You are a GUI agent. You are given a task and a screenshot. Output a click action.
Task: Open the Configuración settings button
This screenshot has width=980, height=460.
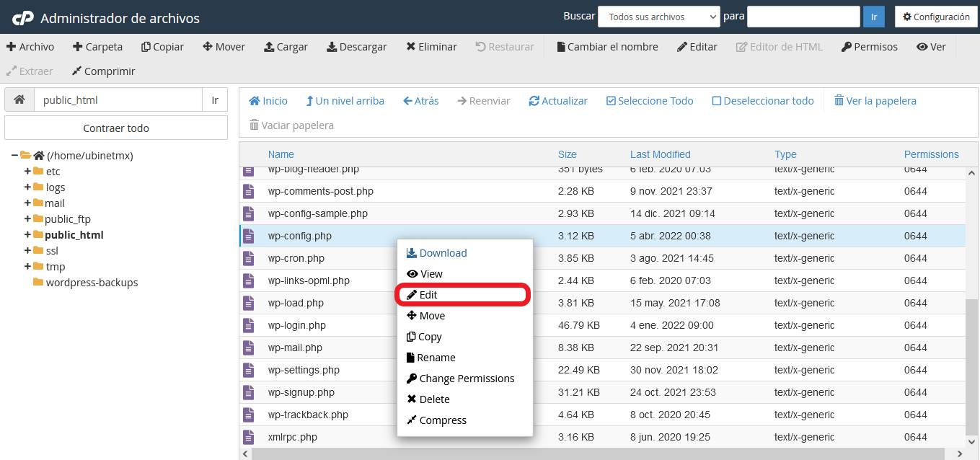click(936, 17)
